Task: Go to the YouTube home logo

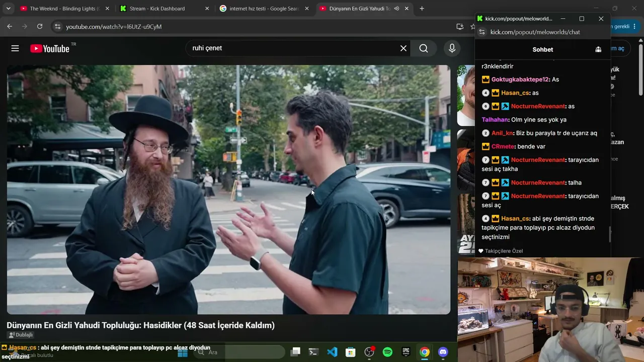Action: coord(49,48)
